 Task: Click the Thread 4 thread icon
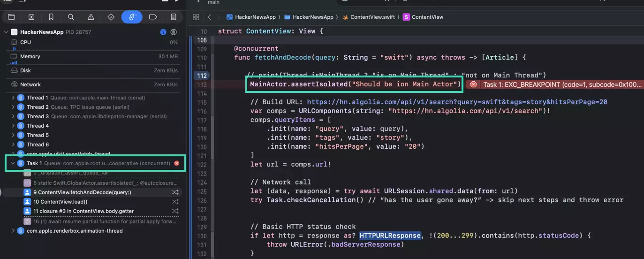[21, 126]
